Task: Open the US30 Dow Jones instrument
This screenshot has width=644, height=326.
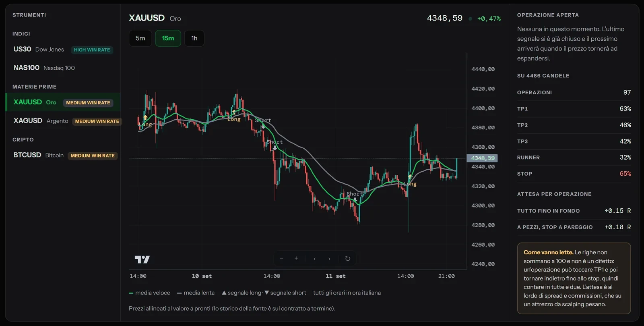Action: point(63,50)
